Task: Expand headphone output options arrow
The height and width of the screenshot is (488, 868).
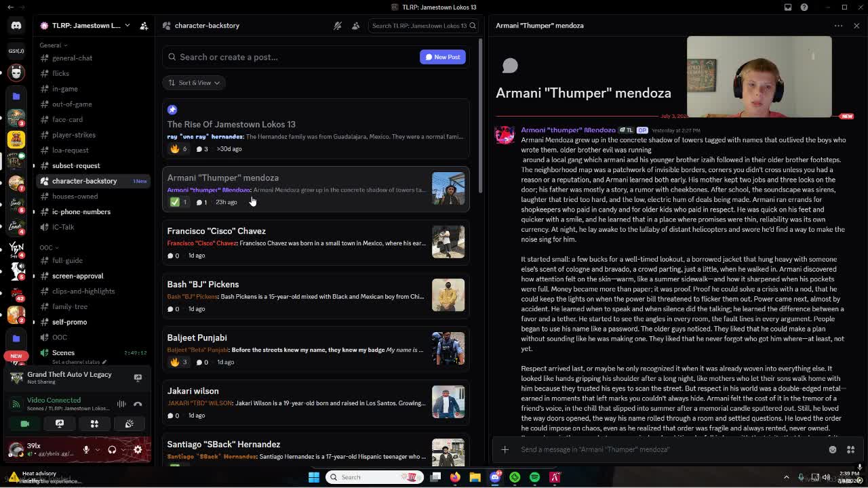Action: (x=122, y=449)
